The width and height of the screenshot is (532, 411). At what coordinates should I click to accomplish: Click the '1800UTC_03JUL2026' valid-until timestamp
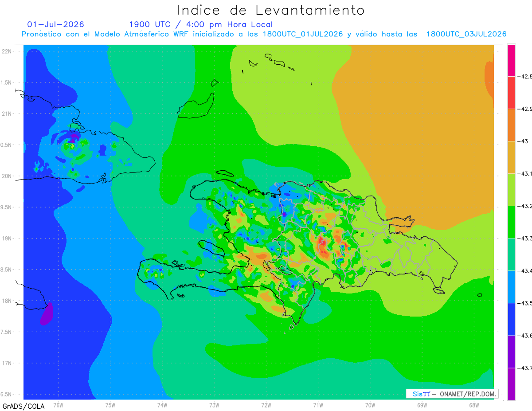click(x=466, y=34)
